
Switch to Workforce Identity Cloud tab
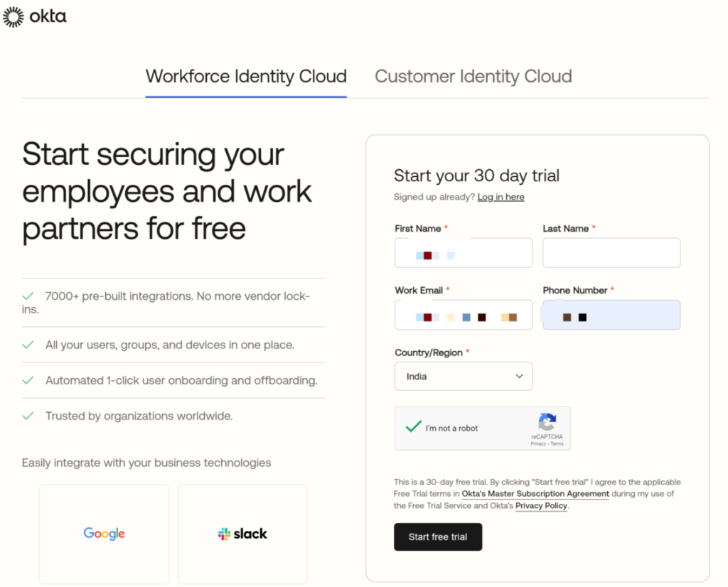click(x=246, y=77)
